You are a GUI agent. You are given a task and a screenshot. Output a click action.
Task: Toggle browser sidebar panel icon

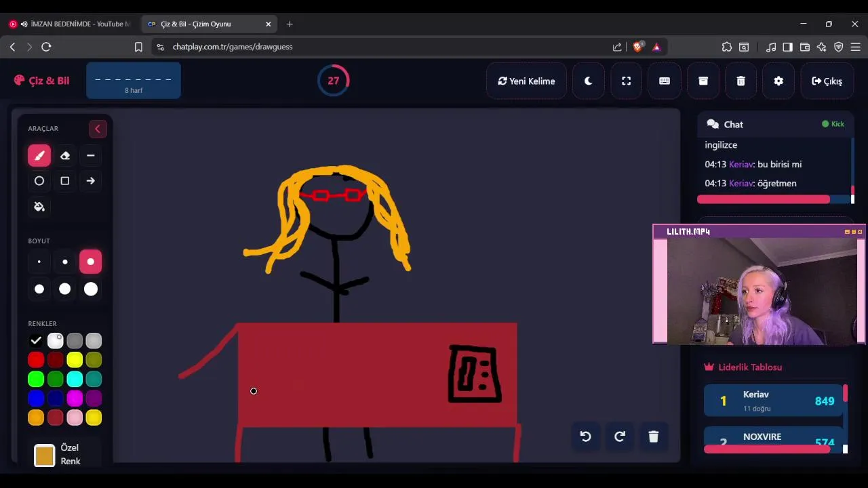[x=788, y=47]
